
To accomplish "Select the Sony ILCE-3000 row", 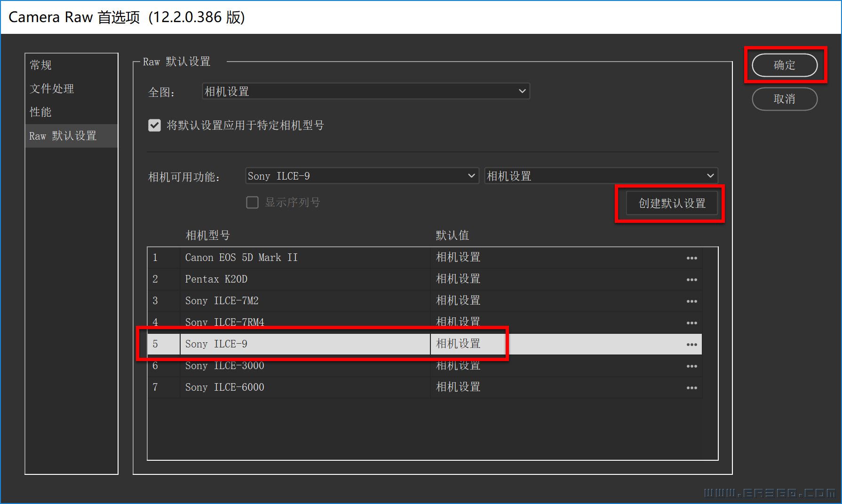I will tap(425, 366).
